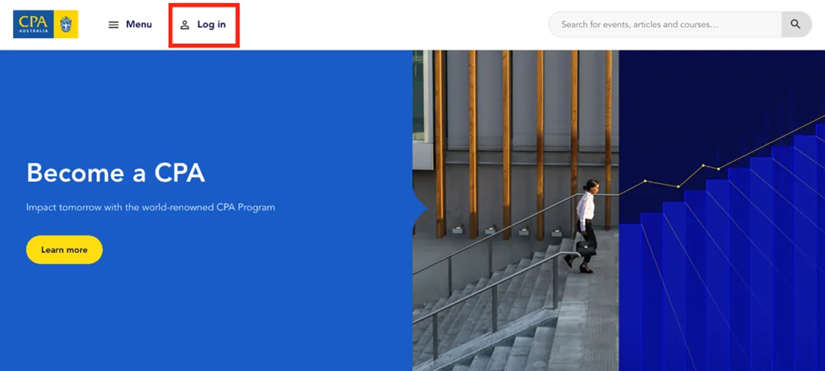The height and width of the screenshot is (371, 825).
Task: Select the Menu label in the header
Action: [139, 24]
